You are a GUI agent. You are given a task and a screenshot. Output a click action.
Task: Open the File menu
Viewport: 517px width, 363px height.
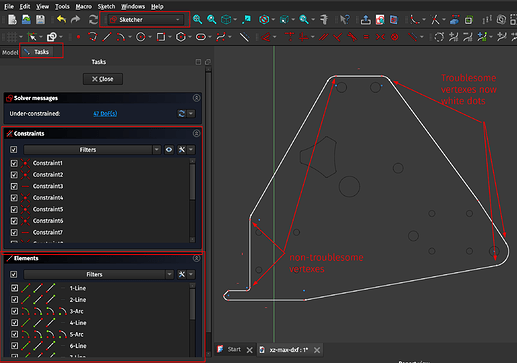pyautogui.click(x=9, y=6)
